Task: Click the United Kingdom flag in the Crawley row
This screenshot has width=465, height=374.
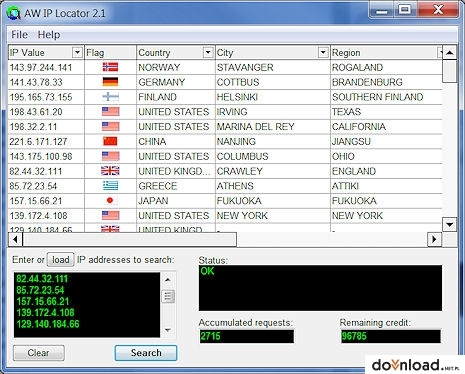Action: pyautogui.click(x=110, y=171)
